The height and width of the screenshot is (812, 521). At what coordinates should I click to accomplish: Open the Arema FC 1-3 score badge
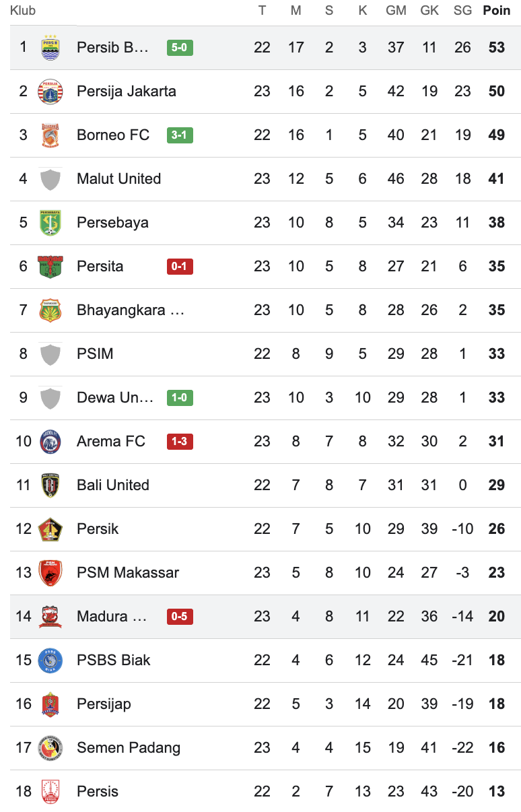click(180, 442)
